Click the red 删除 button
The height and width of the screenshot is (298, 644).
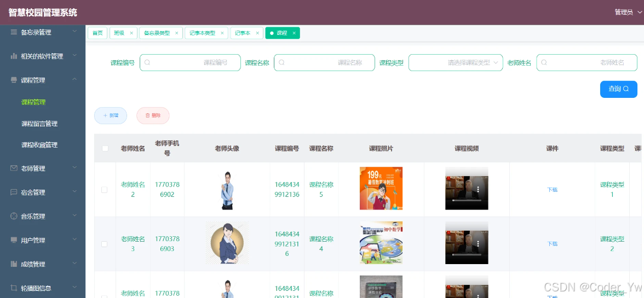pos(153,115)
